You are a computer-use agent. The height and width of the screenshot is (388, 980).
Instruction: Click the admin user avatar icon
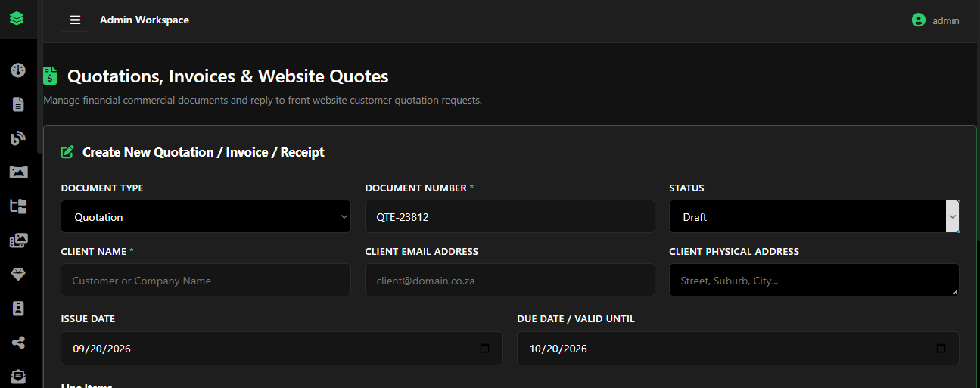919,20
